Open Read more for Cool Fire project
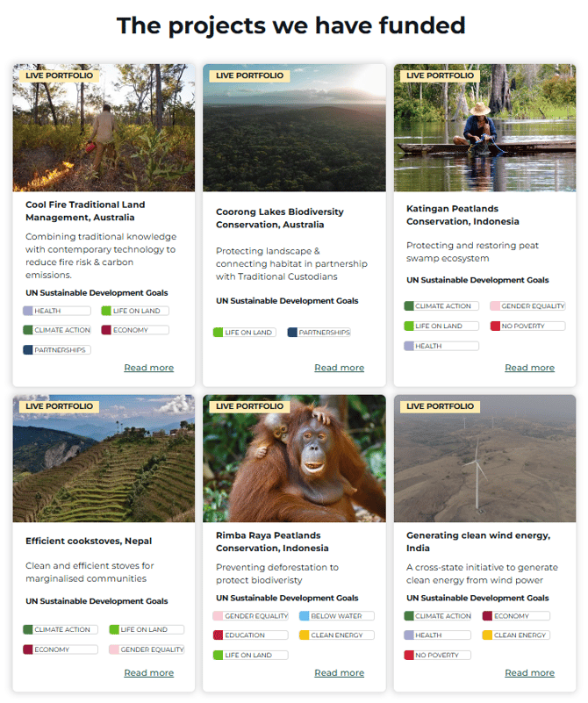This screenshot has width=588, height=703. [149, 368]
